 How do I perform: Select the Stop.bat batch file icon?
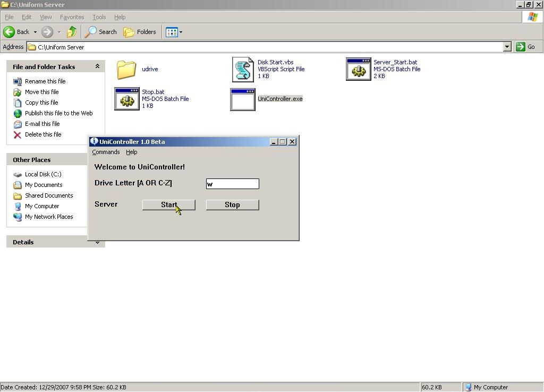click(127, 99)
